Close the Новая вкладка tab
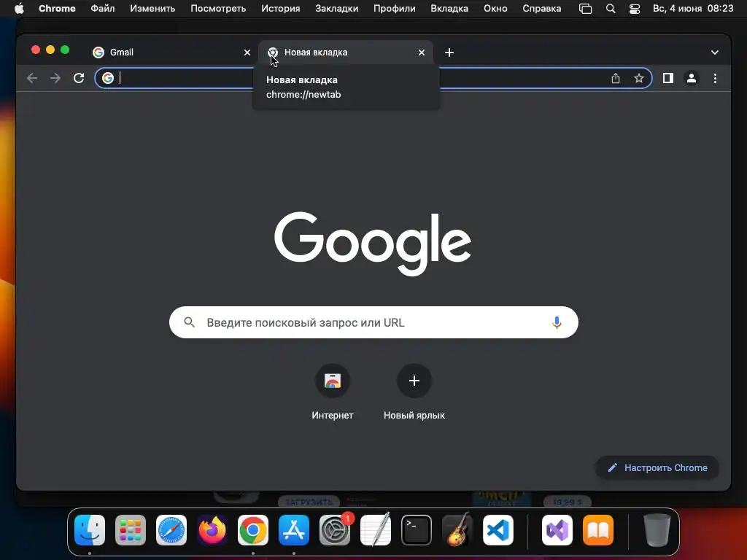 coord(422,52)
